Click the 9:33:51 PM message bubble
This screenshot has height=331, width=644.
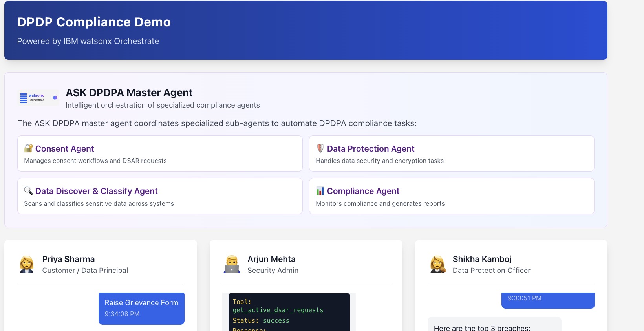(548, 300)
